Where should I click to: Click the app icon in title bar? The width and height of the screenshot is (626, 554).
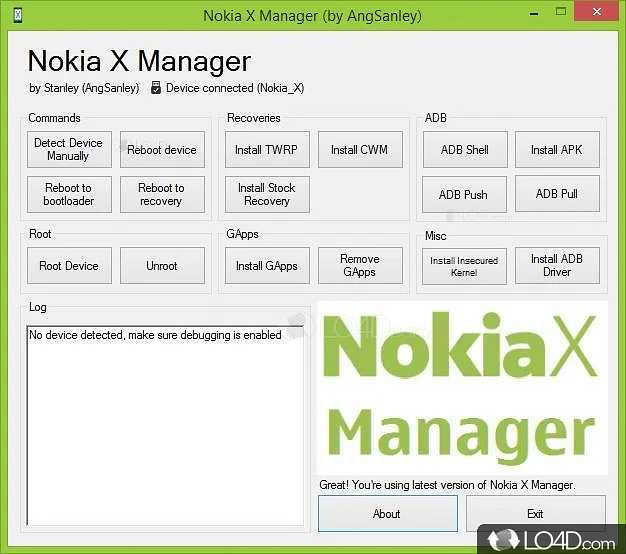[x=18, y=15]
